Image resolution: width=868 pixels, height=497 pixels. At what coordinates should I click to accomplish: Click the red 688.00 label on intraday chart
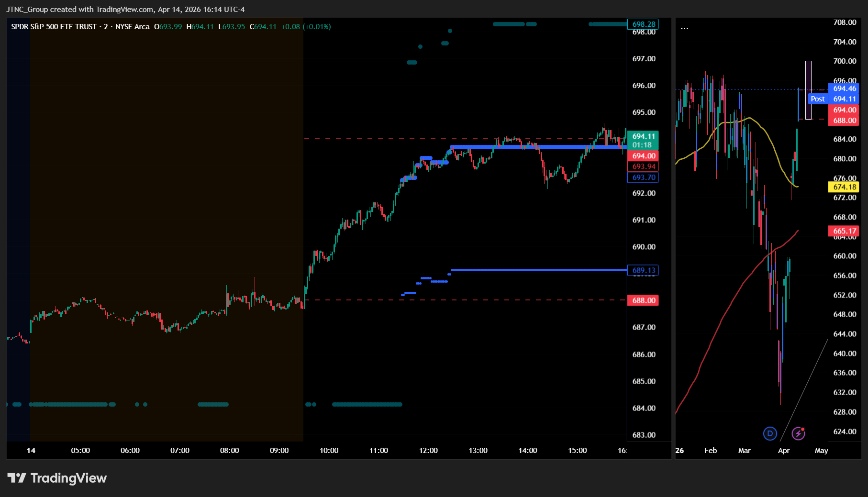click(643, 300)
